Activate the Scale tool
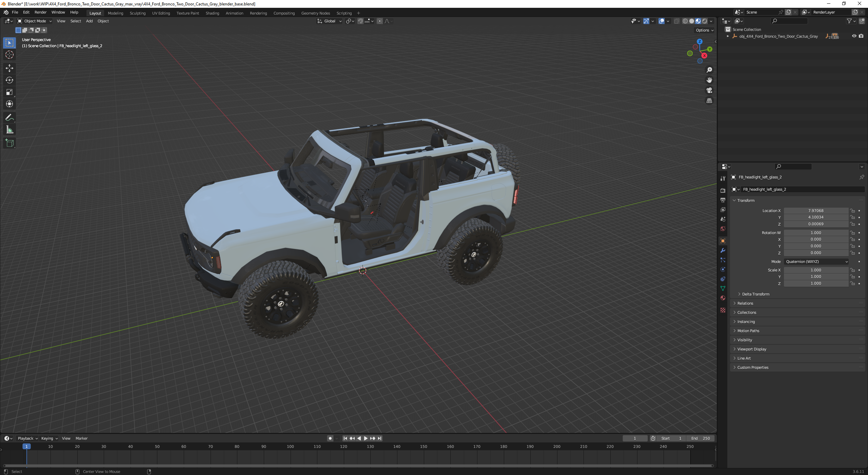This screenshot has height=475, width=868. (x=9, y=92)
